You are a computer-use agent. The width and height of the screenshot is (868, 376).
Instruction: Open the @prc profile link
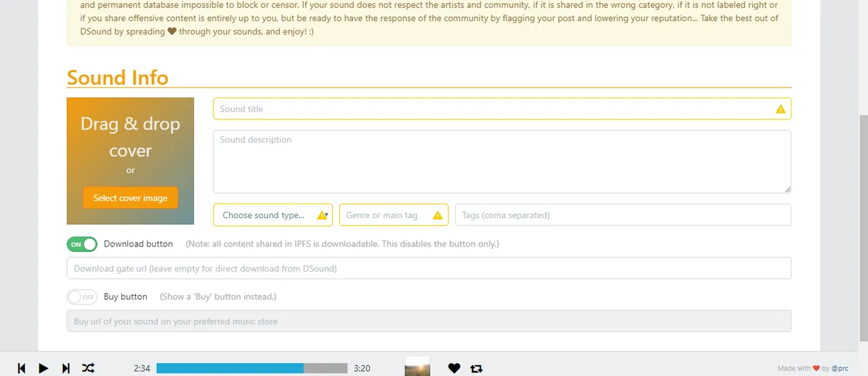click(840, 369)
